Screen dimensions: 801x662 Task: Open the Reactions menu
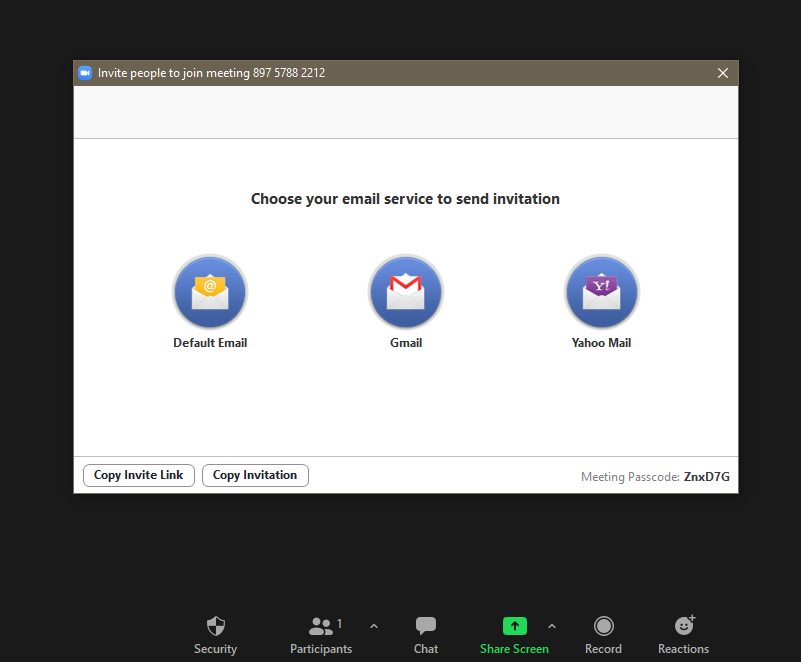(x=684, y=635)
